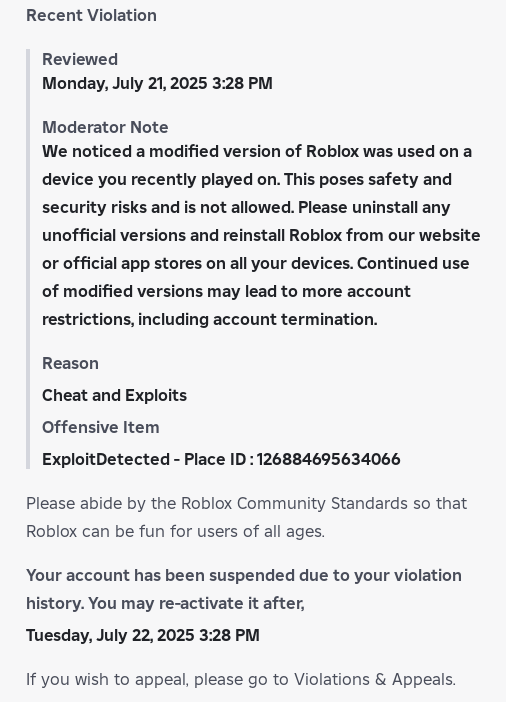This screenshot has width=506, height=702.
Task: Click the account termination warning line
Action: (x=210, y=320)
